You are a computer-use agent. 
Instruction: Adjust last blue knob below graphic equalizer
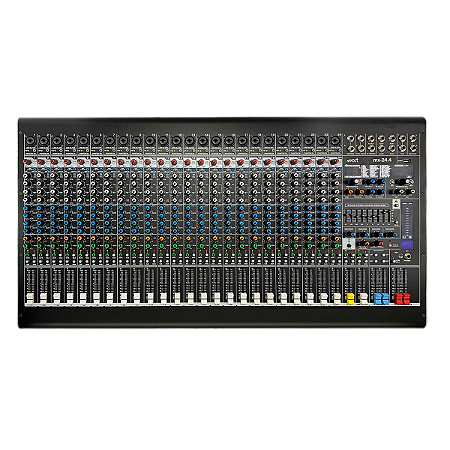pos(393,235)
